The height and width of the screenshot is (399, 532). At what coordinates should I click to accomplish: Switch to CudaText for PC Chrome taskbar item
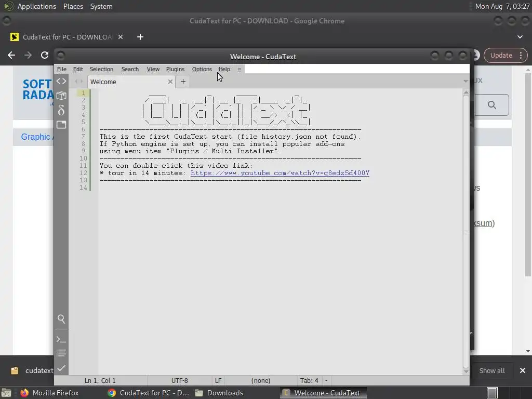(x=148, y=393)
